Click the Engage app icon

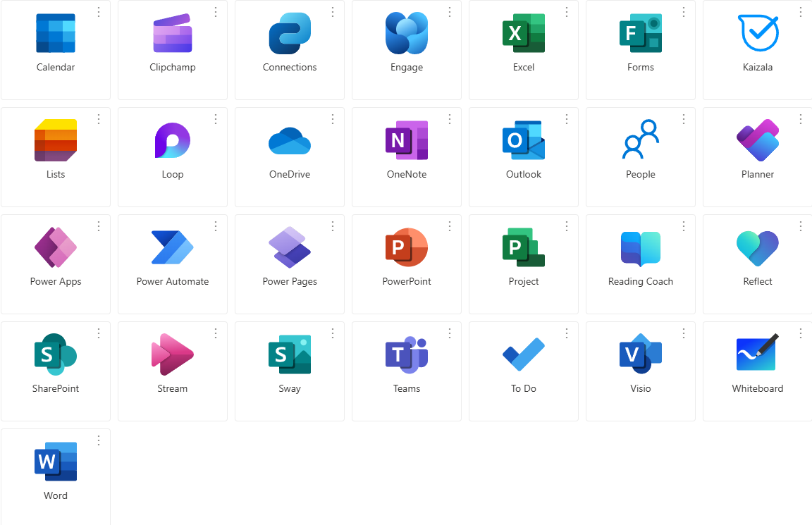(x=407, y=33)
